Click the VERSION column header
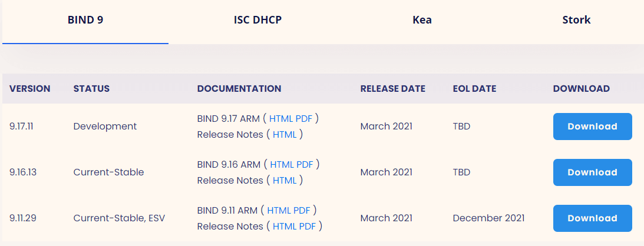Viewport: 644px width, 246px height. click(29, 88)
